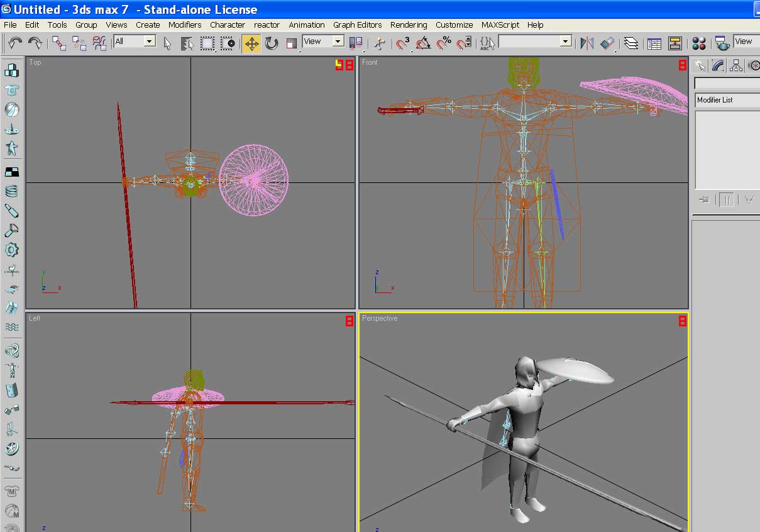Image resolution: width=760 pixels, height=532 pixels.
Task: Click the object name field in command panel
Action: 727,84
